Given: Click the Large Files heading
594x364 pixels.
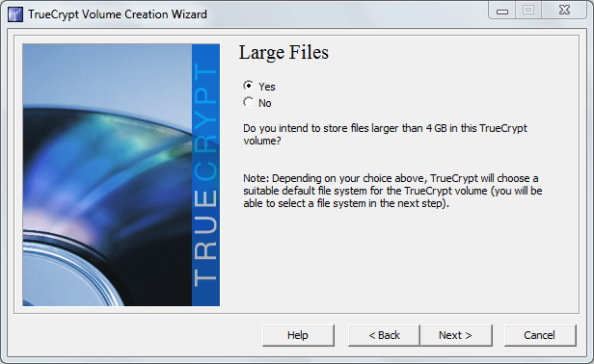Looking at the screenshot, I should (x=283, y=53).
